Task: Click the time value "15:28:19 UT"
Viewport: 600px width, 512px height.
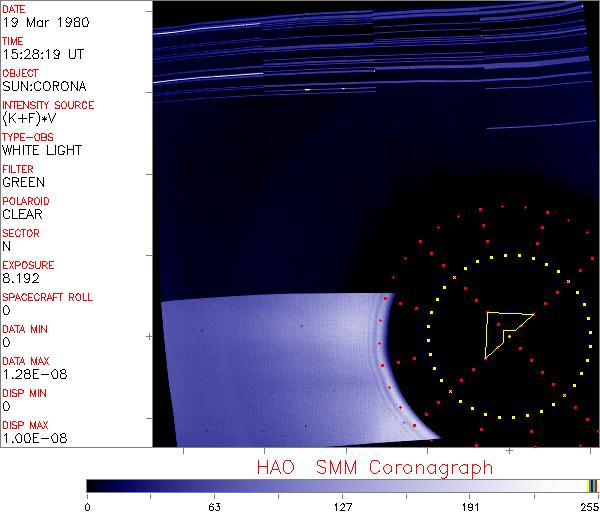Action: click(42, 55)
